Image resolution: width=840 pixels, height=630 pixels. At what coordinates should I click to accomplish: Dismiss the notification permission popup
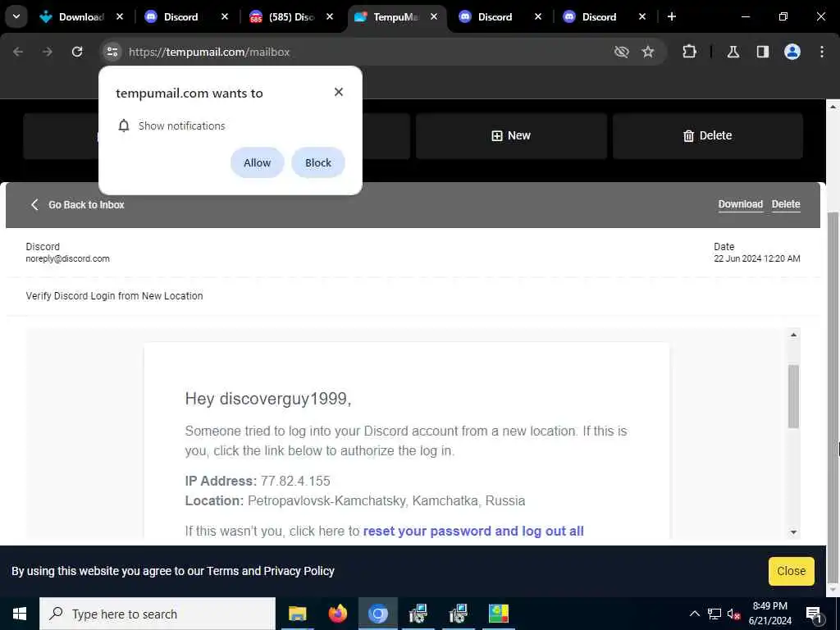click(339, 92)
